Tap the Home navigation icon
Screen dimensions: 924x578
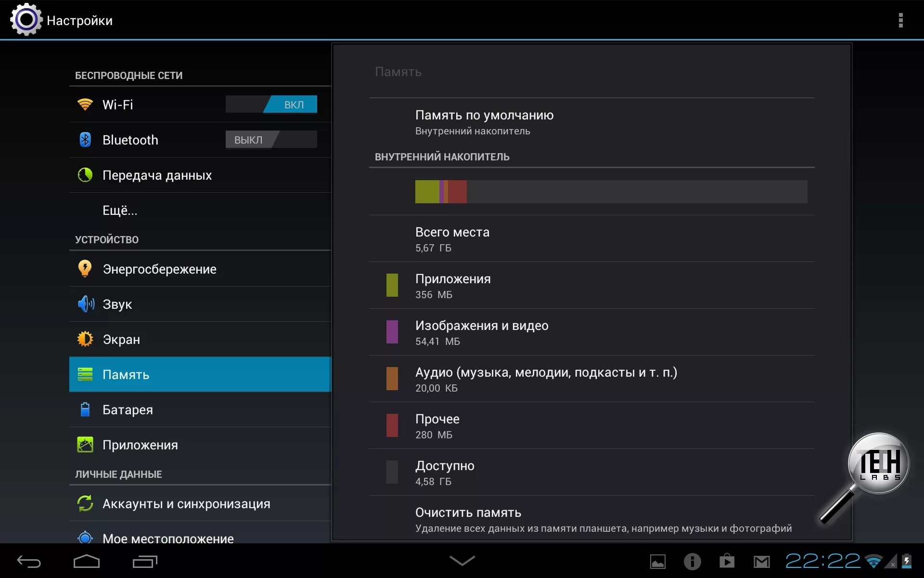87,561
